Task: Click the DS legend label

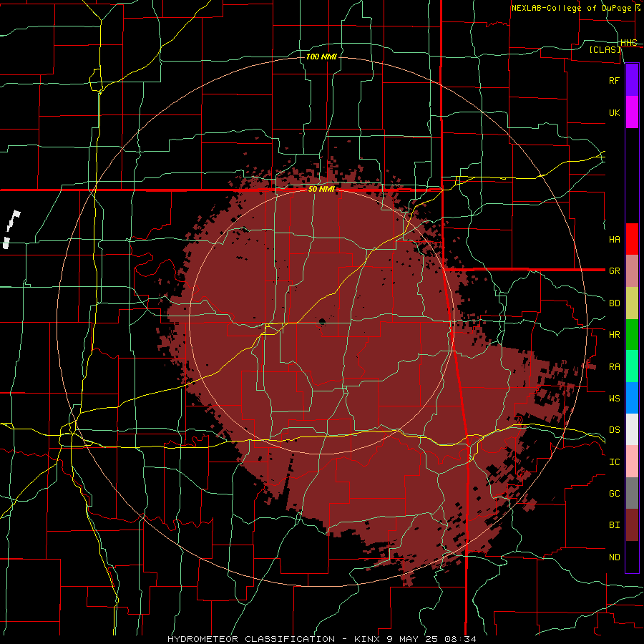Action: click(x=614, y=430)
